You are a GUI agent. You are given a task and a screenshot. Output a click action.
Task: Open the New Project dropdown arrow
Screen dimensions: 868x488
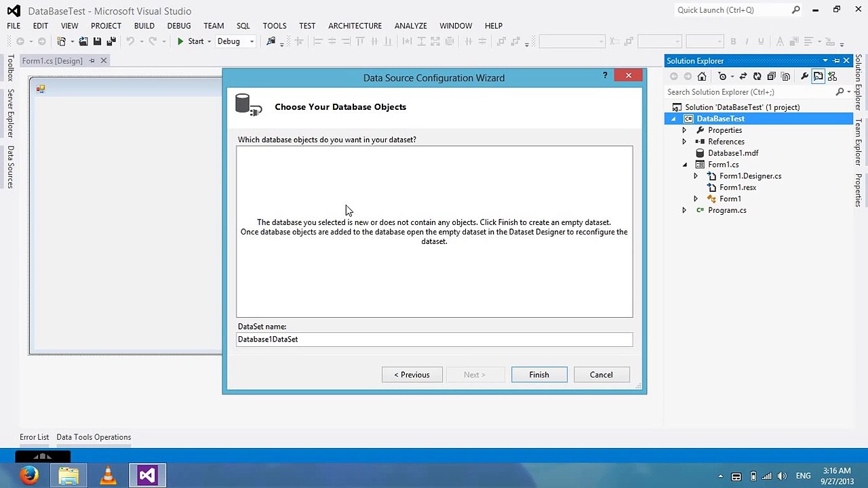[x=72, y=41]
